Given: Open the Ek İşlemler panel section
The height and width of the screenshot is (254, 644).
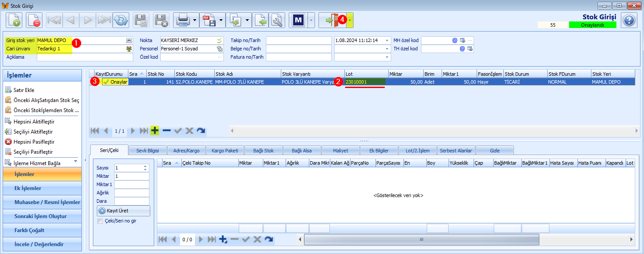Looking at the screenshot, I should 42,188.
